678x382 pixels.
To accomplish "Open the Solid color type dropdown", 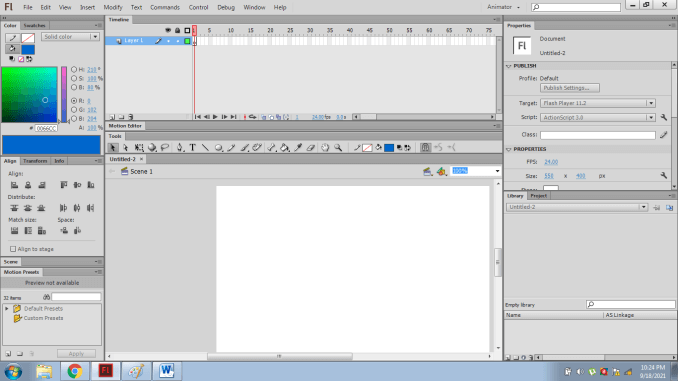I will 70,37.
